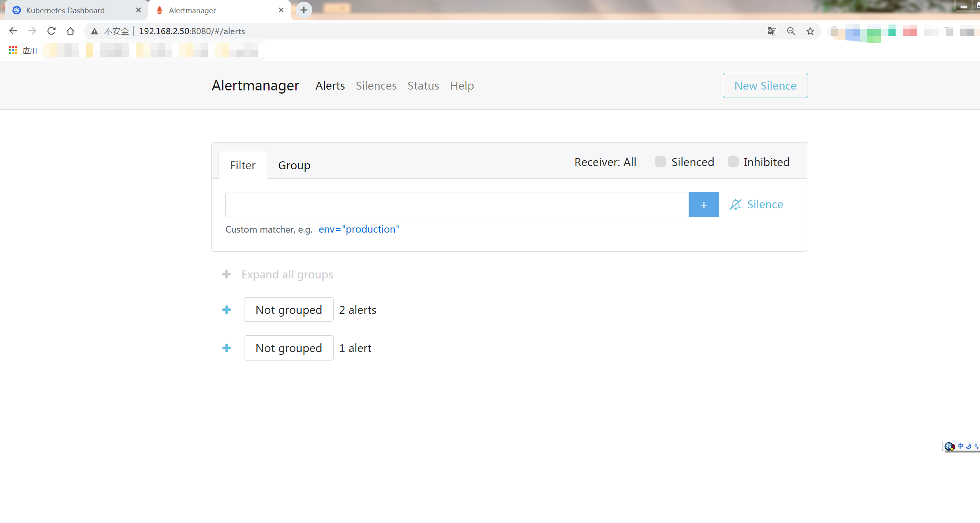980x523 pixels.
Task: Open the apps grid icon in bookmarks bar
Action: click(x=13, y=50)
